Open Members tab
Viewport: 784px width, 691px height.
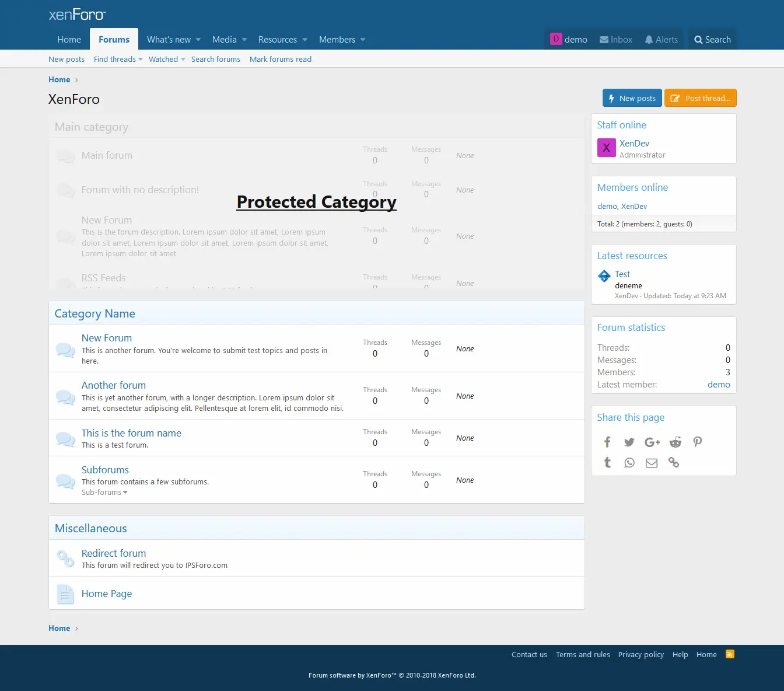click(x=337, y=40)
